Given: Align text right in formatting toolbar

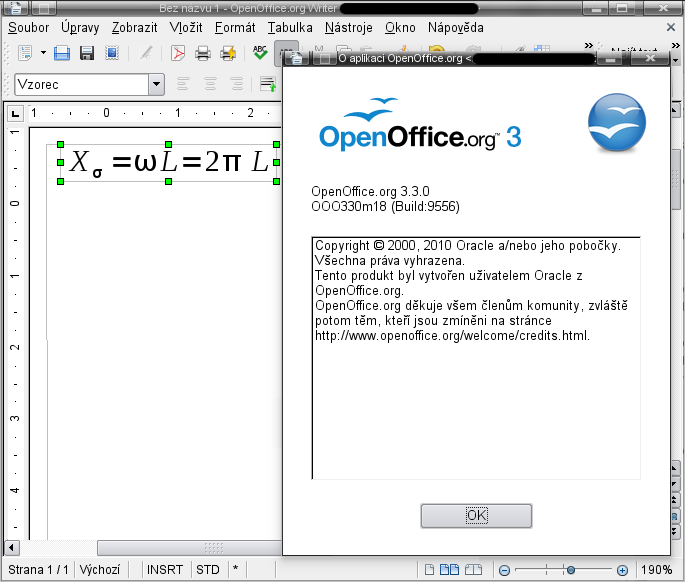Looking at the screenshot, I should coord(237,84).
